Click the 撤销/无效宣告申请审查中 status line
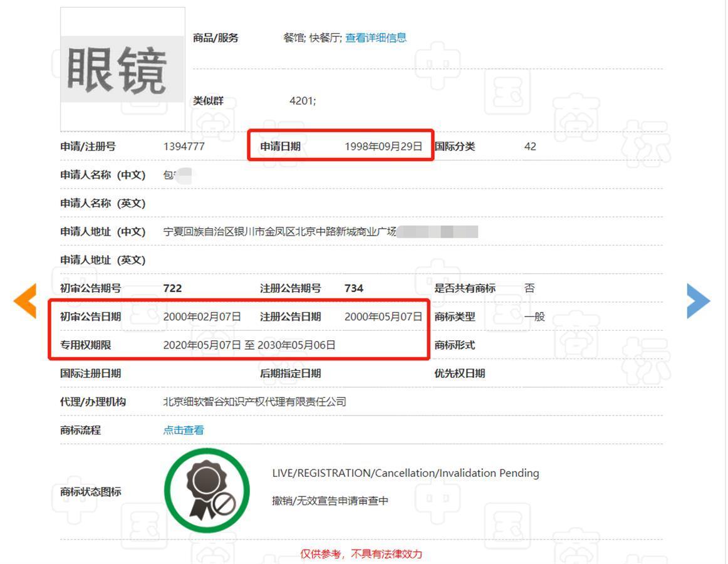This screenshot has width=728, height=564. (330, 501)
